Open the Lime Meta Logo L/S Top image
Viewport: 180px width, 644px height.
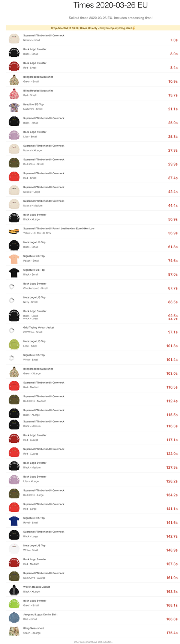[x=14, y=344]
